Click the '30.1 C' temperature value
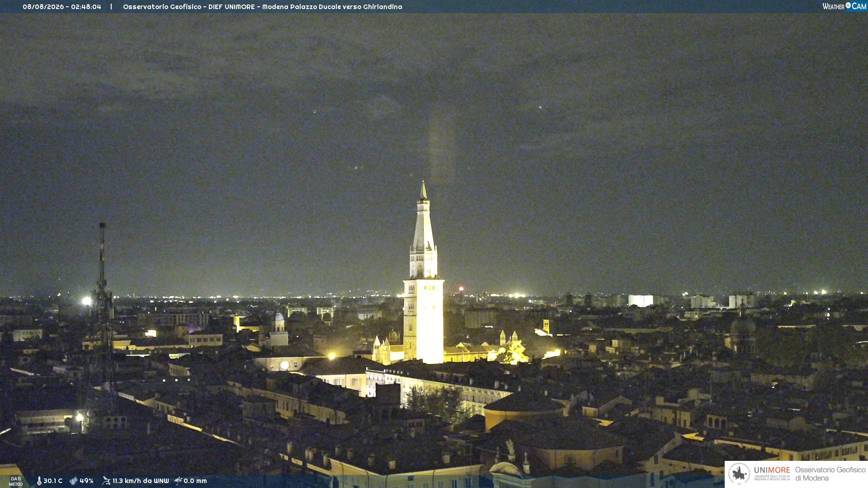This screenshot has width=868, height=488. tap(53, 481)
